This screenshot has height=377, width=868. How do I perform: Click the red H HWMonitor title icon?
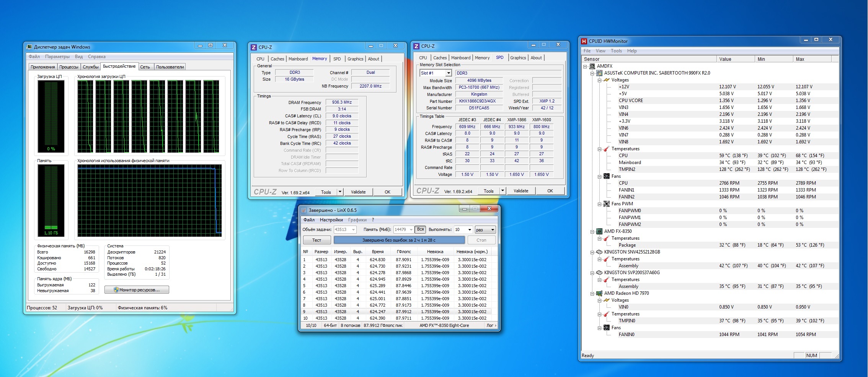pos(584,41)
